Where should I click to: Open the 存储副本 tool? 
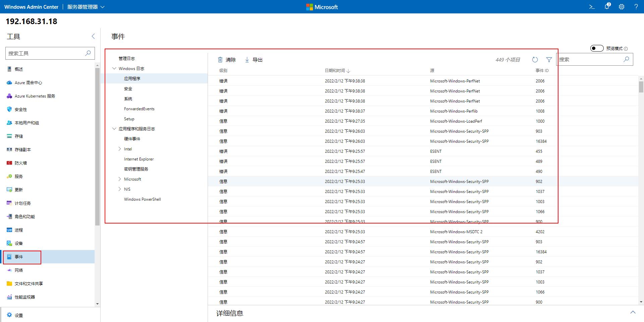click(47, 149)
